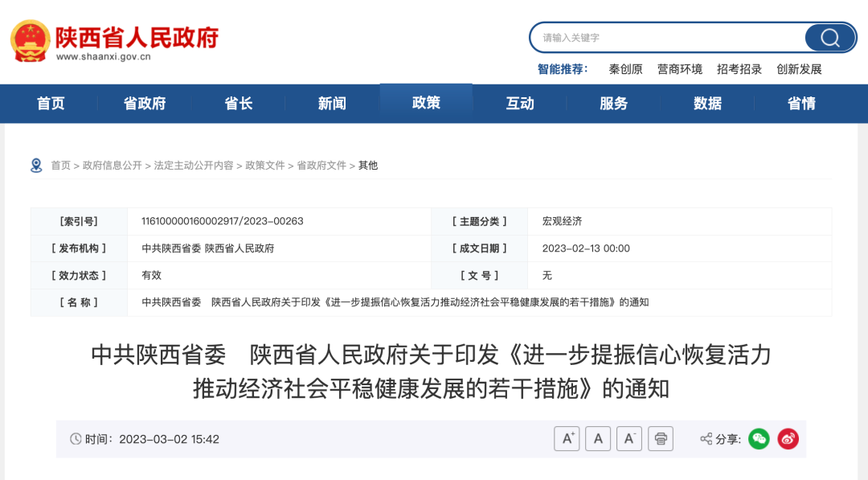Image resolution: width=868 pixels, height=480 pixels.
Task: Click the 分享 label text
Action: pyautogui.click(x=728, y=439)
